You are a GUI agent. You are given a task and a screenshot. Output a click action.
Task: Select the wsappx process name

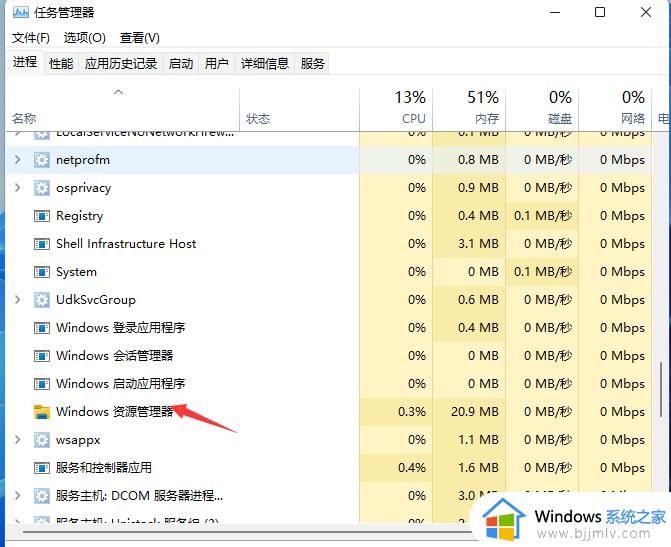[x=78, y=440]
